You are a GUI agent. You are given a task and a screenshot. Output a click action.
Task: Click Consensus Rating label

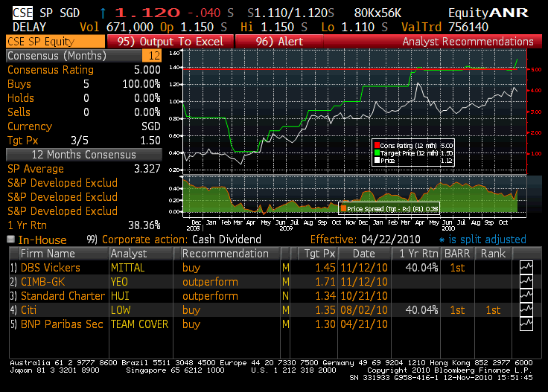[51, 70]
